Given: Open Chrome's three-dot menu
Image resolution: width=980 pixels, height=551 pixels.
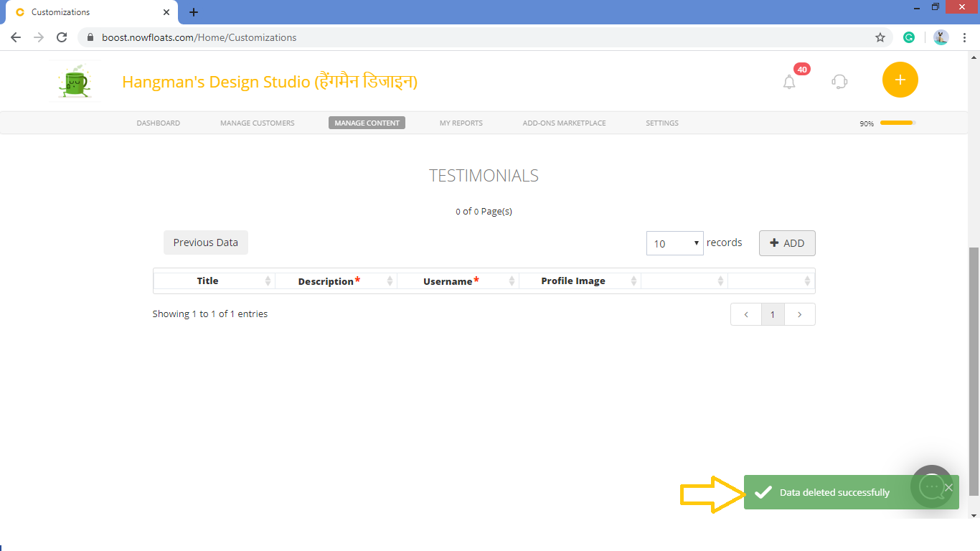Looking at the screenshot, I should 964,37.
